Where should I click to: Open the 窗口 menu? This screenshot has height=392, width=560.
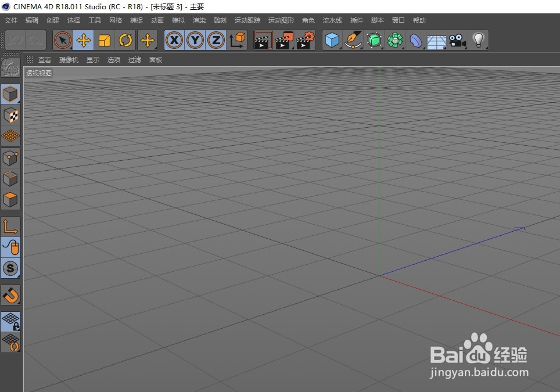click(398, 20)
